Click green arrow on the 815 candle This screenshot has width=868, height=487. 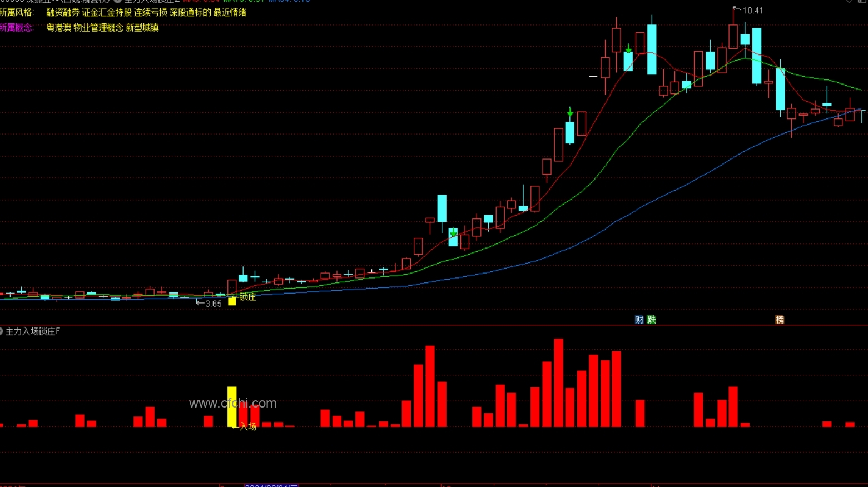453,232
